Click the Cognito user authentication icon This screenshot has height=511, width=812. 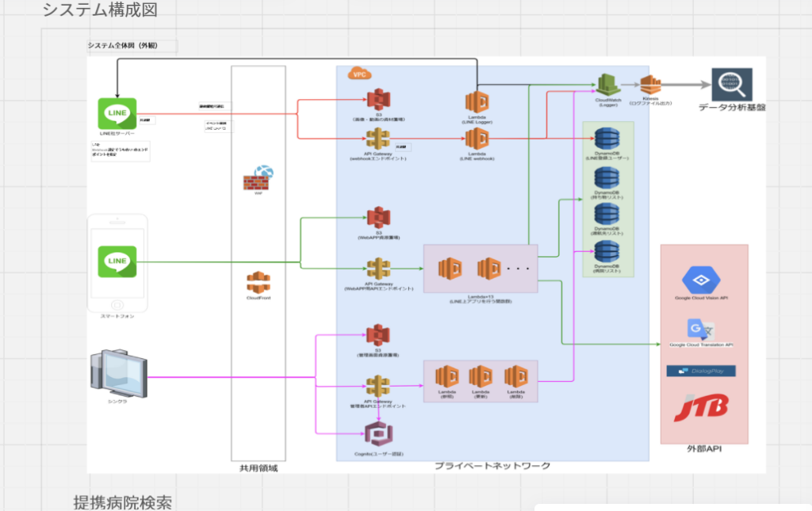coord(378,435)
